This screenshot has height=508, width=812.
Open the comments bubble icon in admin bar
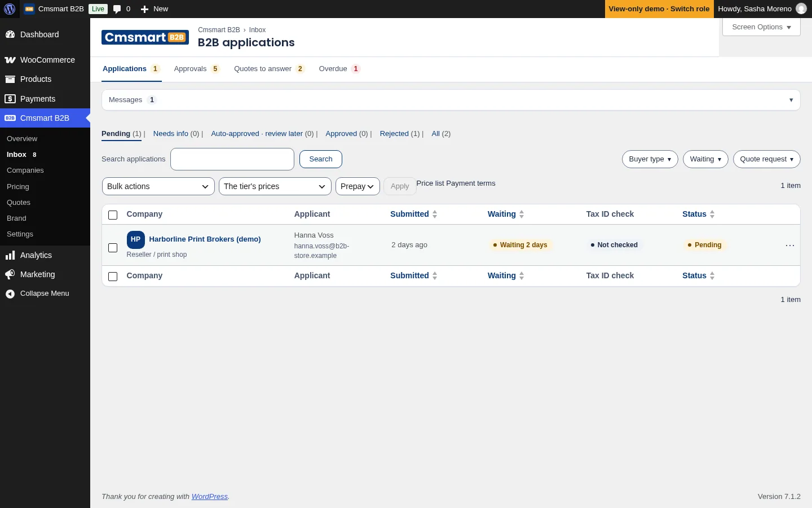tap(117, 9)
